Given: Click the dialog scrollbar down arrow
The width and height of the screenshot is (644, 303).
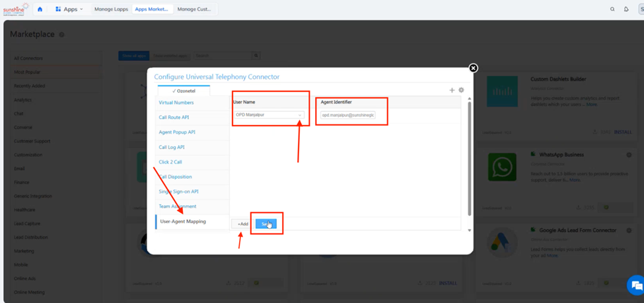Looking at the screenshot, I should (470, 231).
